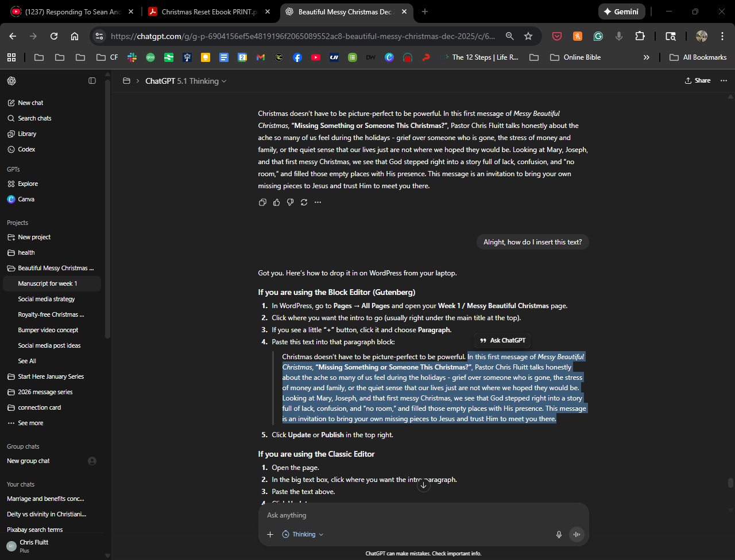Expand the Thinking mode selector in prompt box
Screen dimensions: 735x560
point(303,534)
